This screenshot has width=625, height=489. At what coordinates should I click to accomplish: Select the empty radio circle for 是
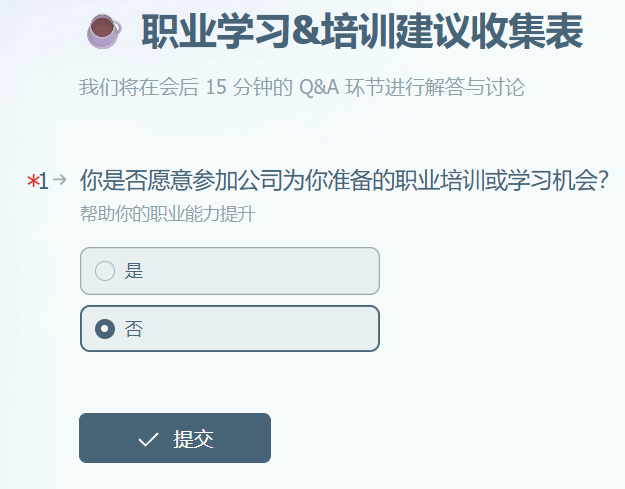coord(105,271)
